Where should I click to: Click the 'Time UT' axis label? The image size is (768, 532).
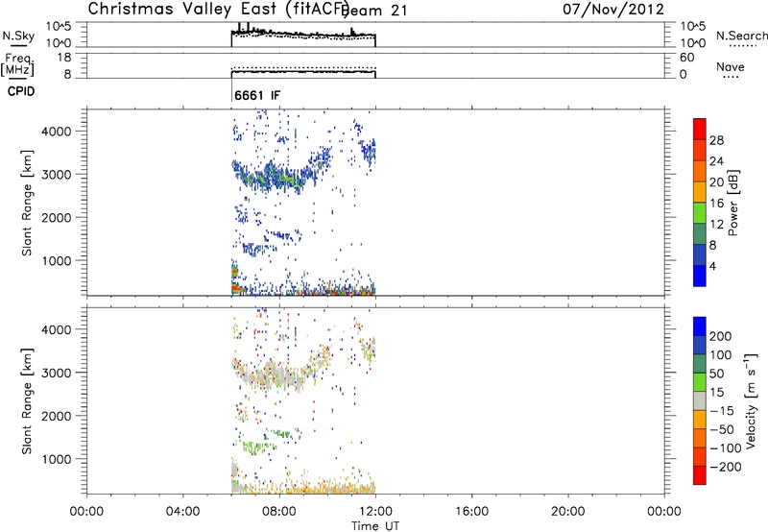375,526
